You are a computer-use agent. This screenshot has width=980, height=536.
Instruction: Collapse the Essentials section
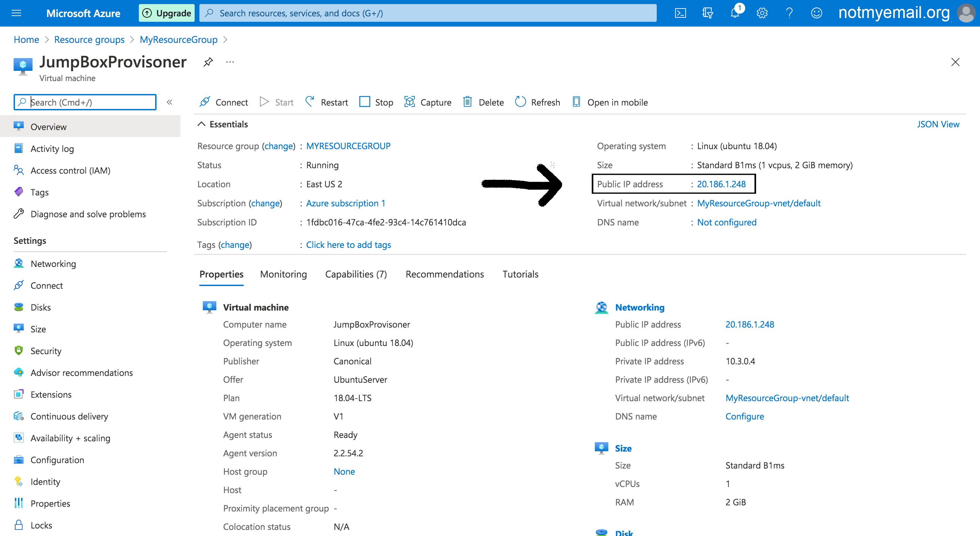point(201,124)
